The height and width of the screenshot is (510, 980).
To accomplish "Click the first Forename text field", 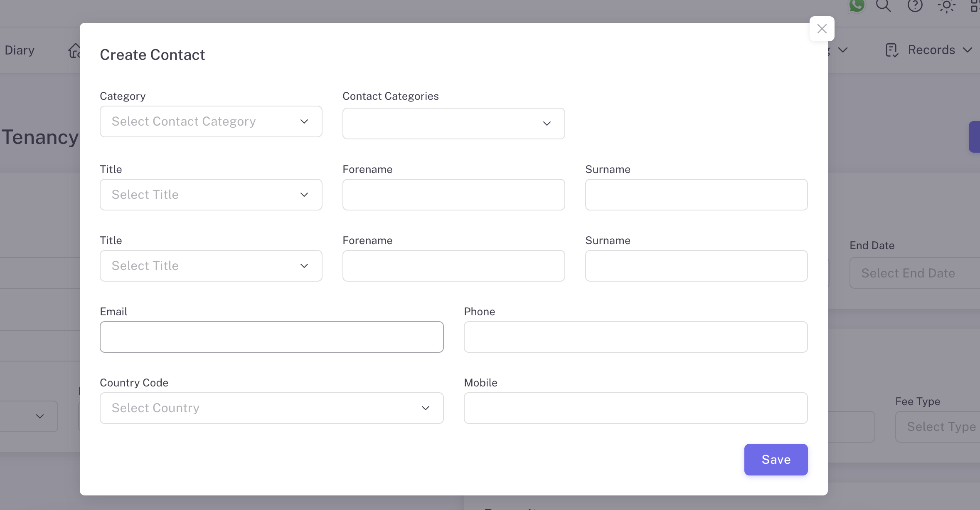I will point(453,195).
